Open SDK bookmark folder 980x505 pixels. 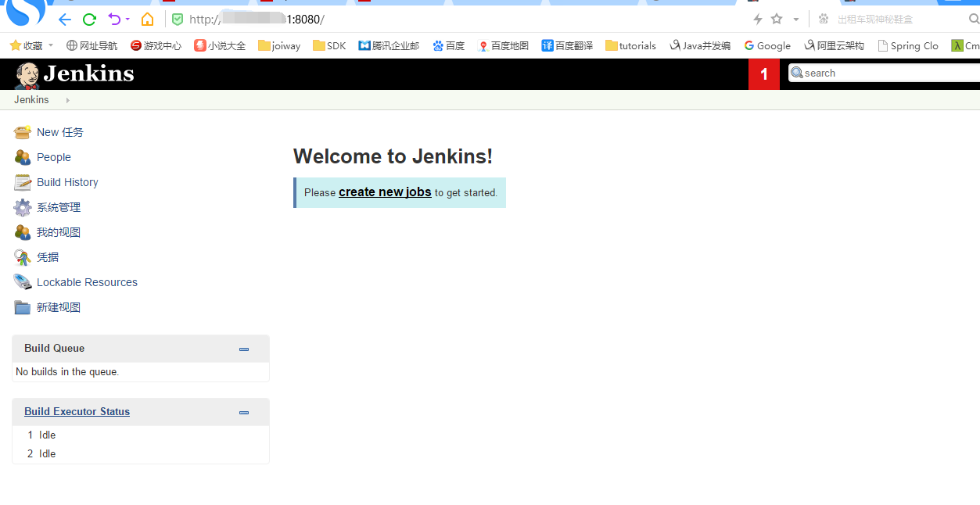(329, 45)
